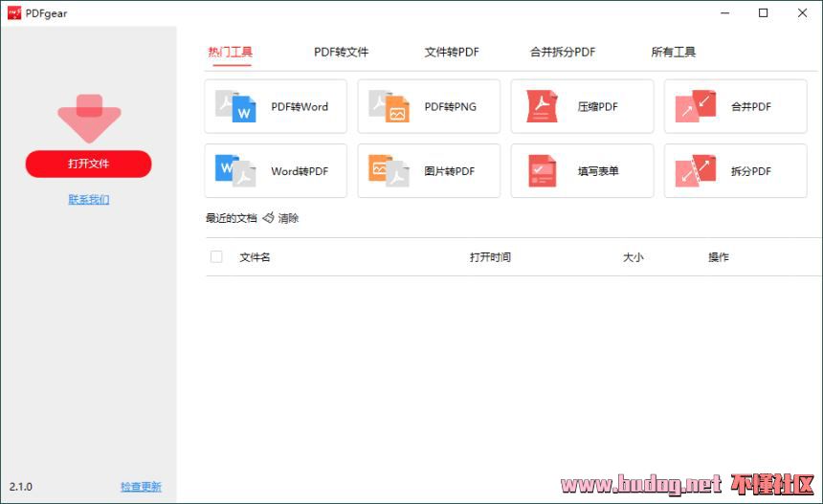Screen dimensions: 823x504
Task: Click the 打开时间 column header
Action: tap(490, 257)
